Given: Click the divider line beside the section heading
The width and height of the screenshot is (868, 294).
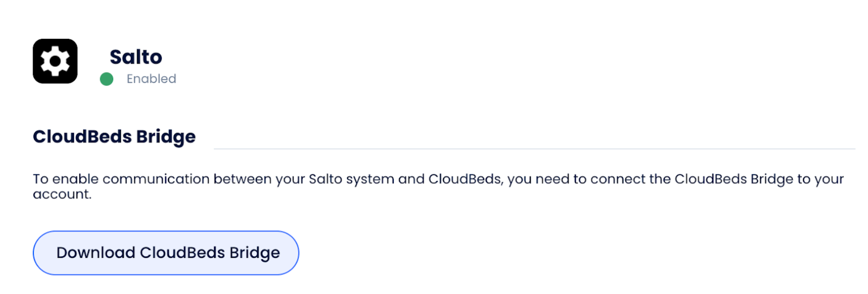Looking at the screenshot, I should click(x=534, y=149).
